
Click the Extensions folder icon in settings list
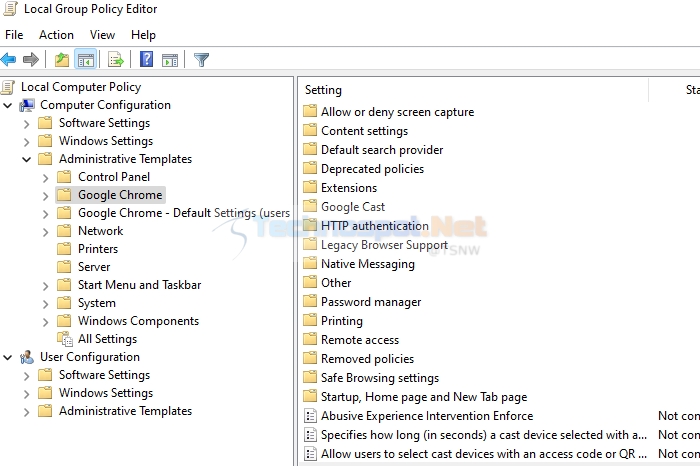pos(310,187)
